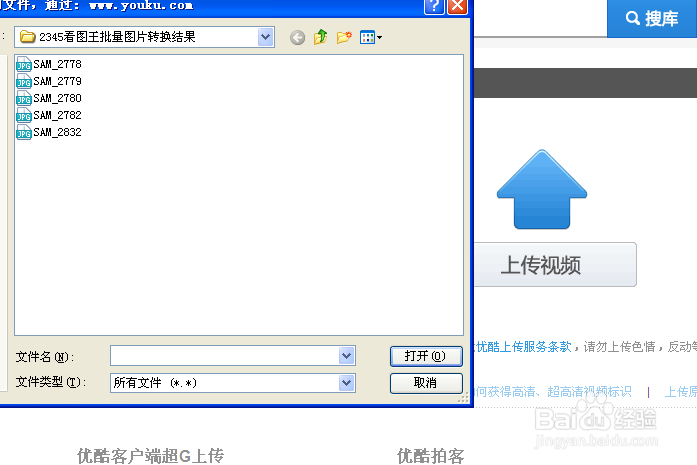Click the SAM_2832 file name
Viewport: 697px width, 465px height.
[57, 132]
